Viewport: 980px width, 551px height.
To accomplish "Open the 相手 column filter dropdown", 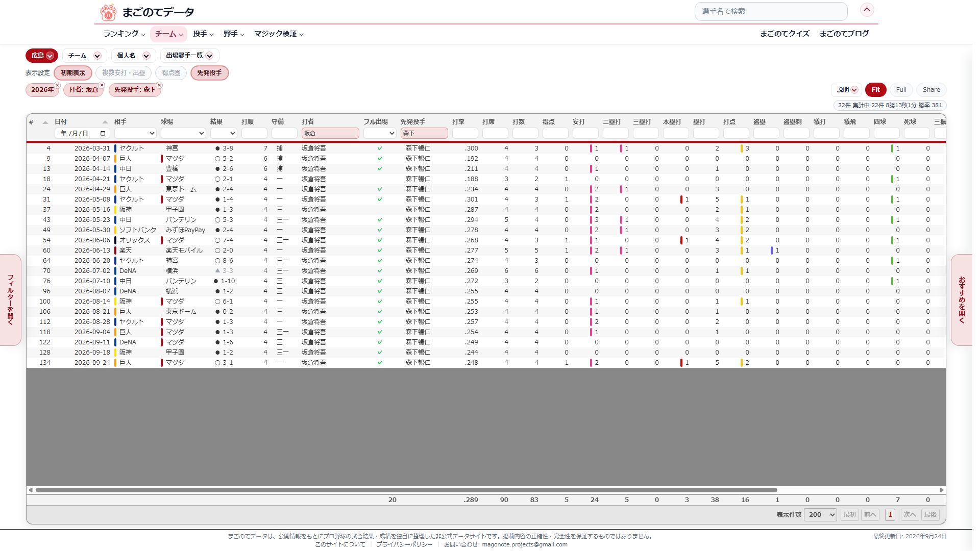I will (x=135, y=133).
